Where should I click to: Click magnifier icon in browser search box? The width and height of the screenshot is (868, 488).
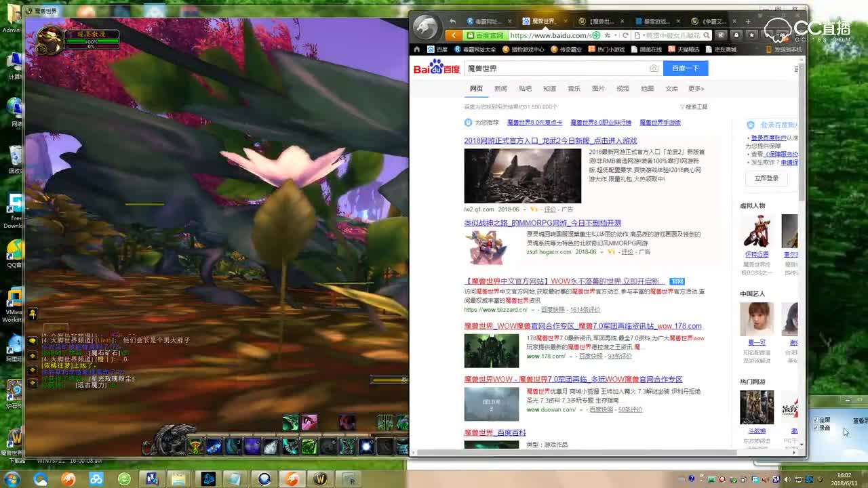707,35
